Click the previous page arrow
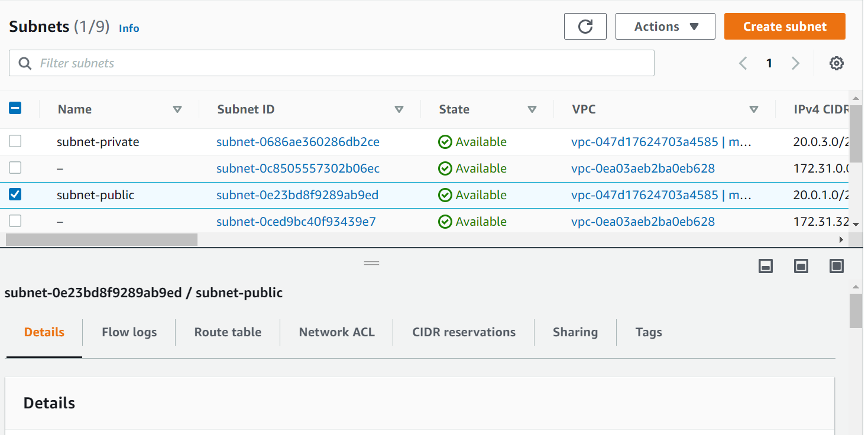Viewport: 868px width, 435px height. [743, 63]
